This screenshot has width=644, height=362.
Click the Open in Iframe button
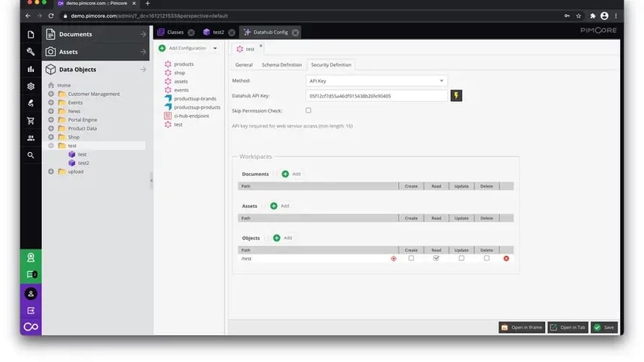[x=522, y=328]
